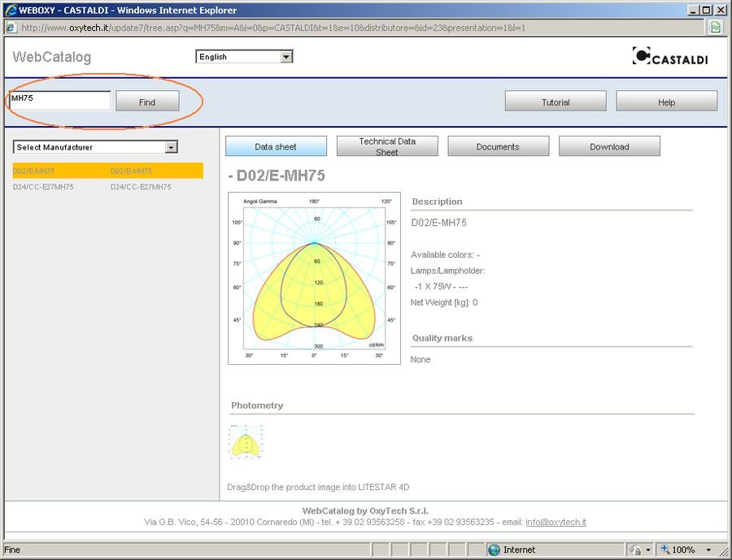
Task: Click the large polar photometric diagram
Action: (x=314, y=278)
